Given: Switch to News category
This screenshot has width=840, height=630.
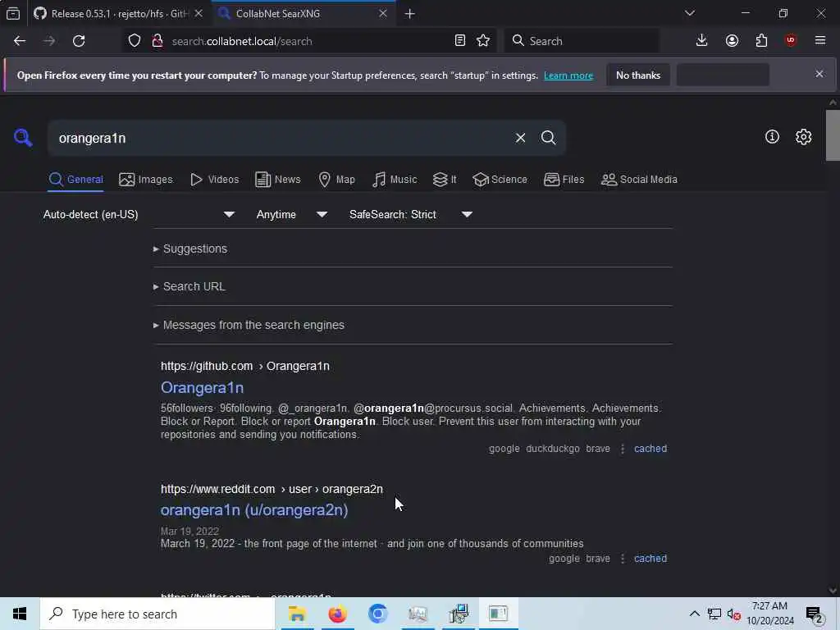Looking at the screenshot, I should click(x=277, y=180).
